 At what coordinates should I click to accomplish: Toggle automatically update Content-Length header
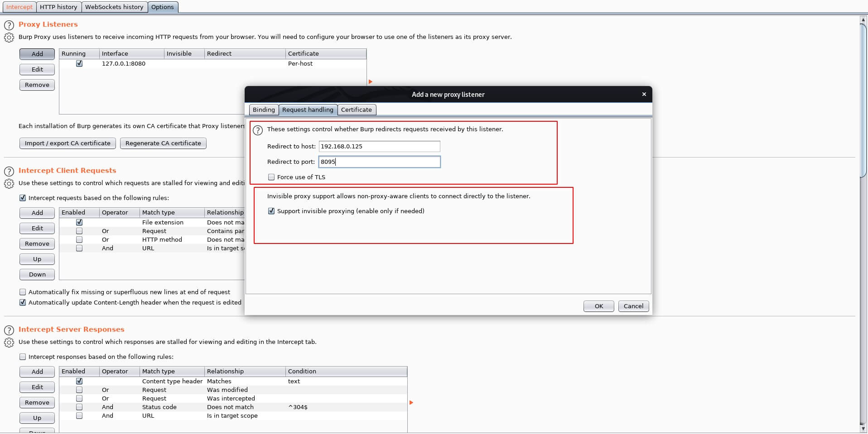[x=23, y=302]
